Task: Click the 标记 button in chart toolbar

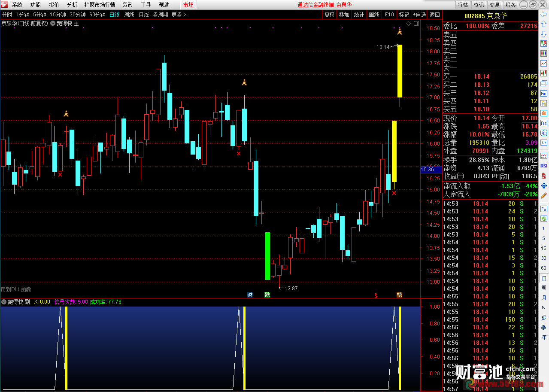Action: 404,15
